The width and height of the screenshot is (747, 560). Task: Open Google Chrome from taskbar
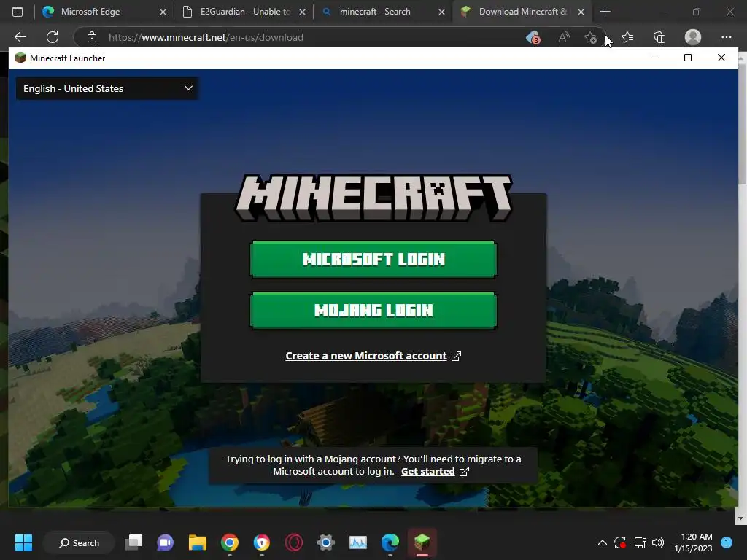click(x=230, y=542)
